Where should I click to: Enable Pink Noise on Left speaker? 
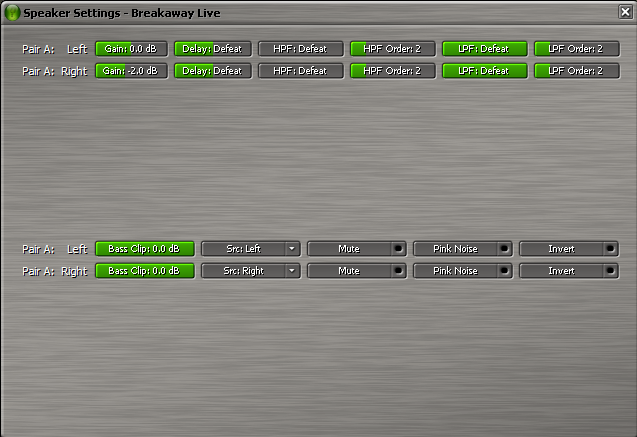tap(462, 249)
